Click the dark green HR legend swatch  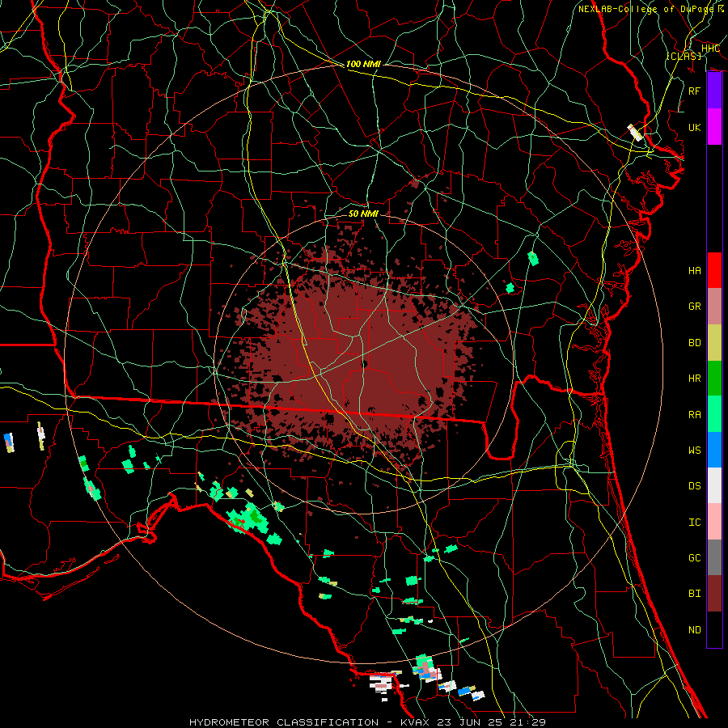(714, 378)
